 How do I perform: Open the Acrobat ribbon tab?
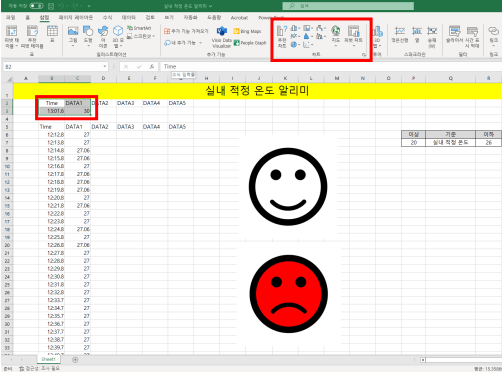click(239, 18)
